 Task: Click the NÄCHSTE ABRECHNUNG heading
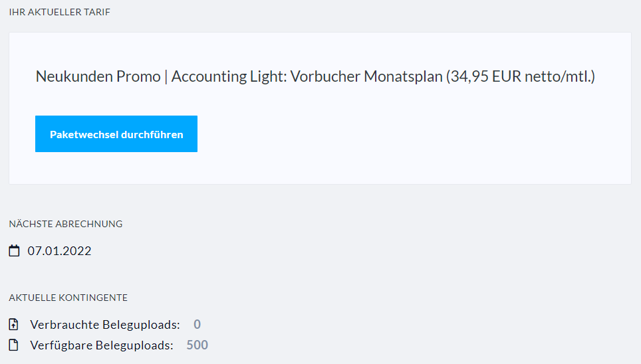(x=66, y=224)
